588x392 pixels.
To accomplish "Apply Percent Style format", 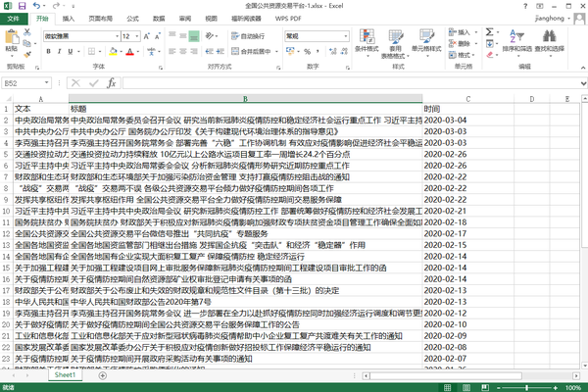I will click(x=307, y=51).
